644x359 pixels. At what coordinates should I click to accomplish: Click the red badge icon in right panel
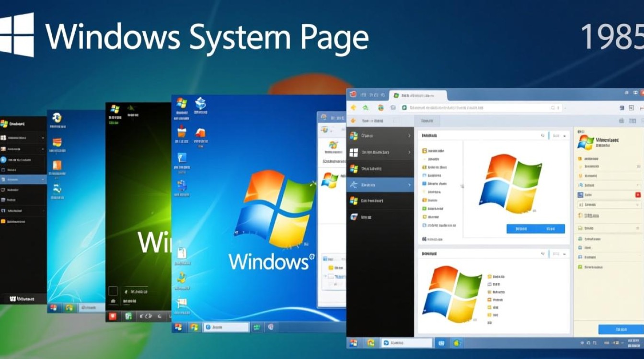(638, 195)
